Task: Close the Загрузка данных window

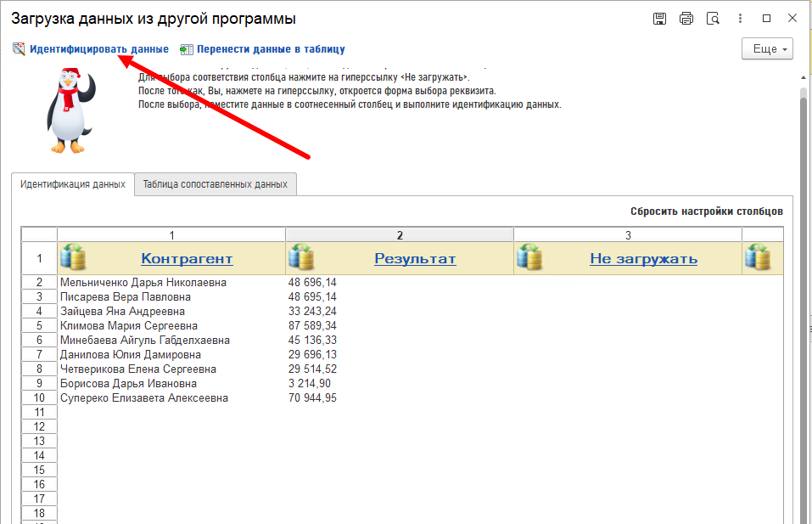Action: [792, 18]
